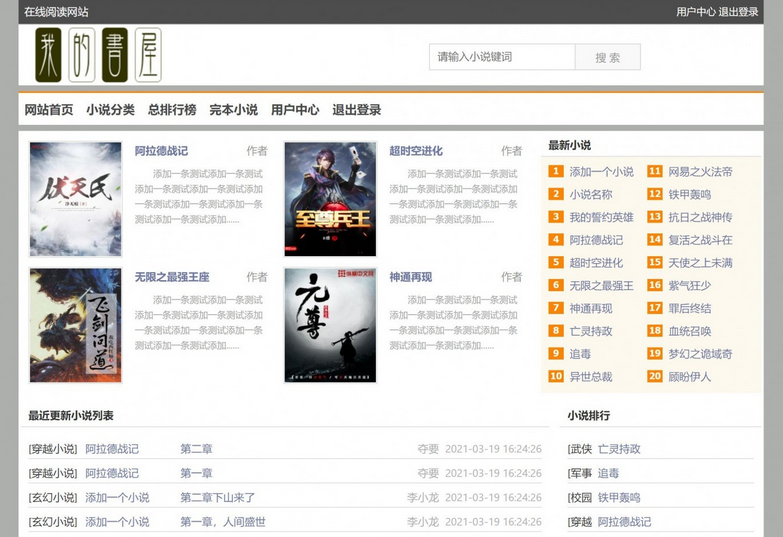Open 用户中心 in the navigation menu

click(x=295, y=110)
